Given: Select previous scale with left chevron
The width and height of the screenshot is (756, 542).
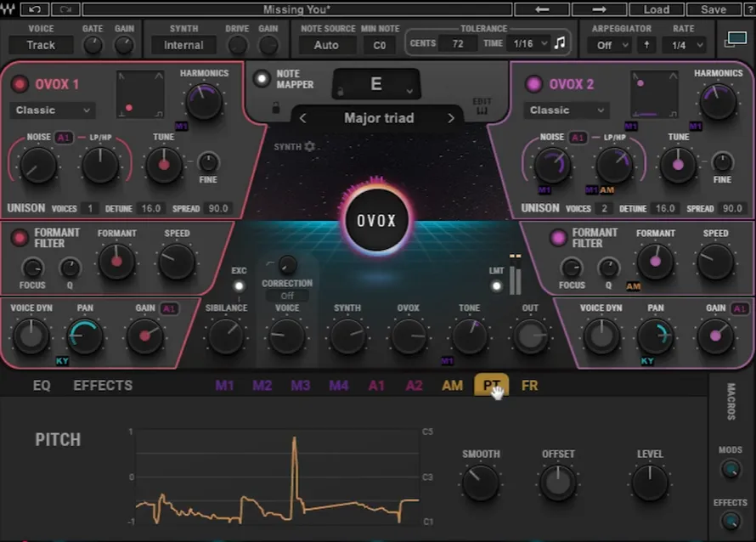Looking at the screenshot, I should pos(302,118).
